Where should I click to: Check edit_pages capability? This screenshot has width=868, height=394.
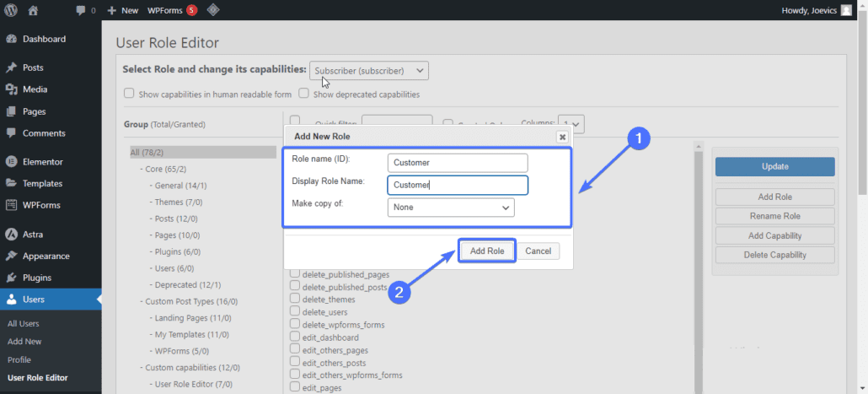295,387
